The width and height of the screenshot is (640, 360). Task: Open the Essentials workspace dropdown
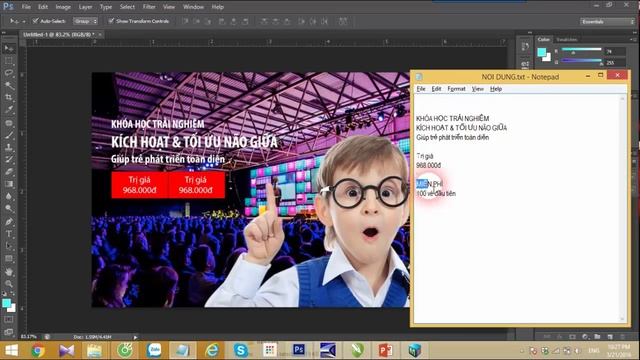tap(607, 21)
